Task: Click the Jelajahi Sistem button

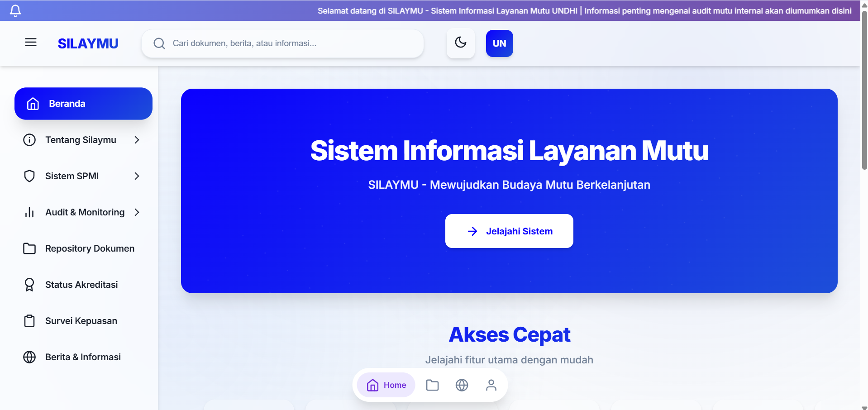Action: click(509, 231)
